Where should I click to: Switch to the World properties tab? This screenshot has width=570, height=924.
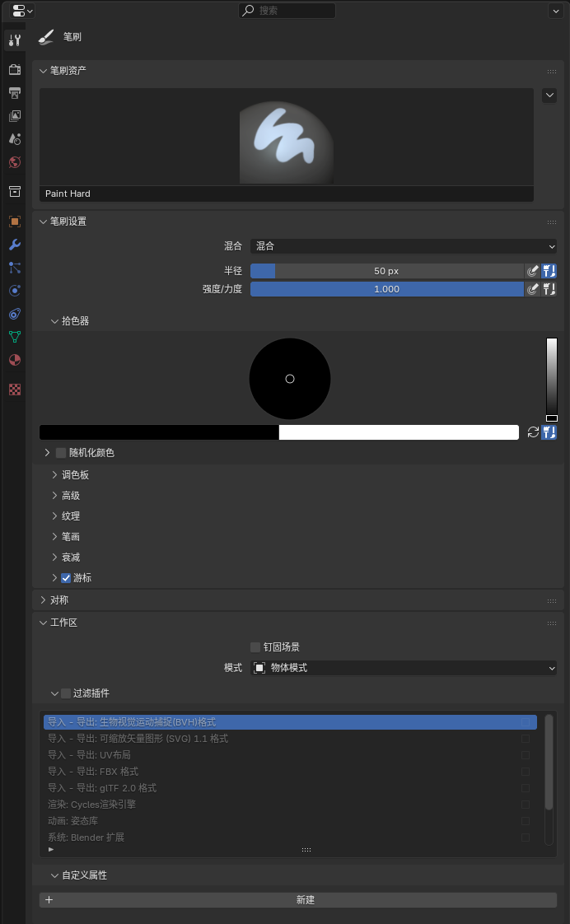coord(14,162)
